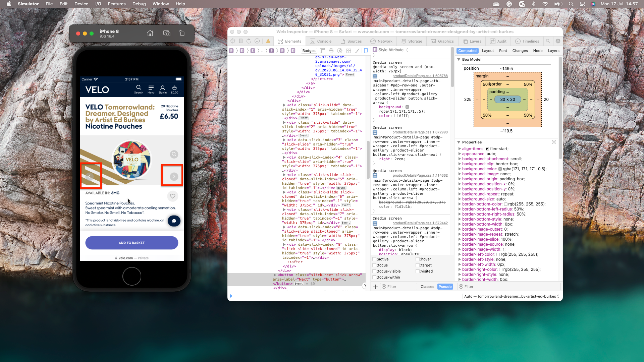Image resolution: width=644 pixels, height=362 pixels.
Task: Take a simulator screenshot via camera icon
Action: 167,33
